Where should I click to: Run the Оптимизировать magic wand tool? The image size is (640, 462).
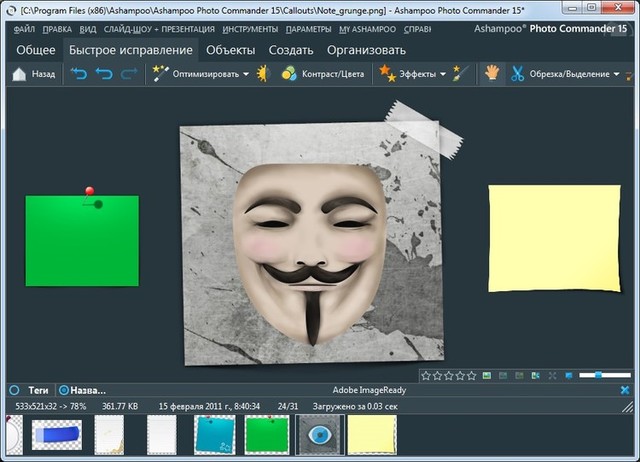(195, 74)
